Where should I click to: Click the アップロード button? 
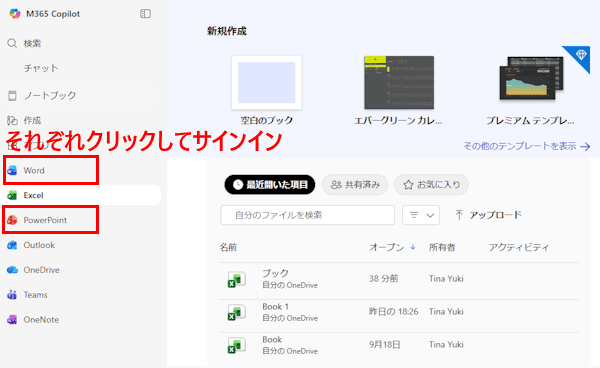[488, 215]
